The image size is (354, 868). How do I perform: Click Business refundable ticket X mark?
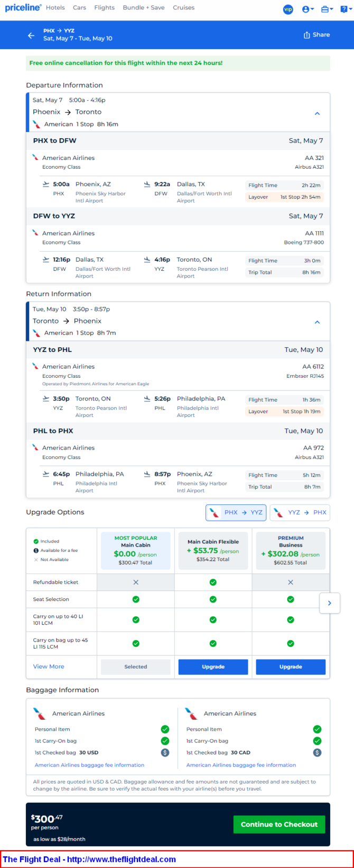tap(291, 582)
